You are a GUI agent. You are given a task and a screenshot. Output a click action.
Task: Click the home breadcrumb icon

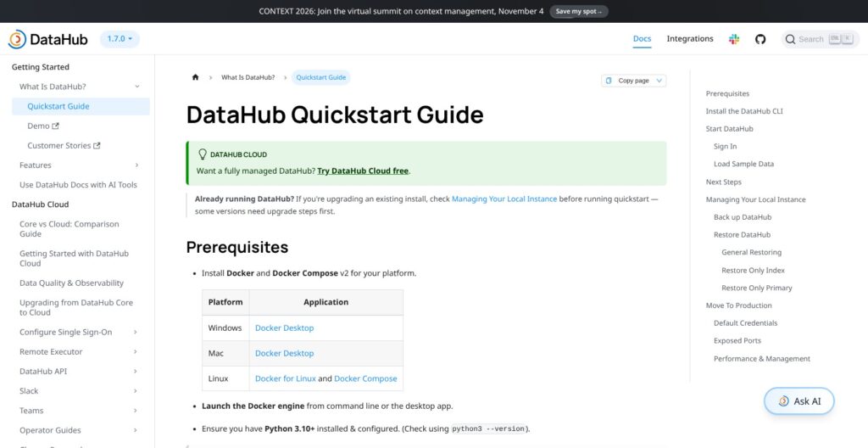[x=195, y=77]
